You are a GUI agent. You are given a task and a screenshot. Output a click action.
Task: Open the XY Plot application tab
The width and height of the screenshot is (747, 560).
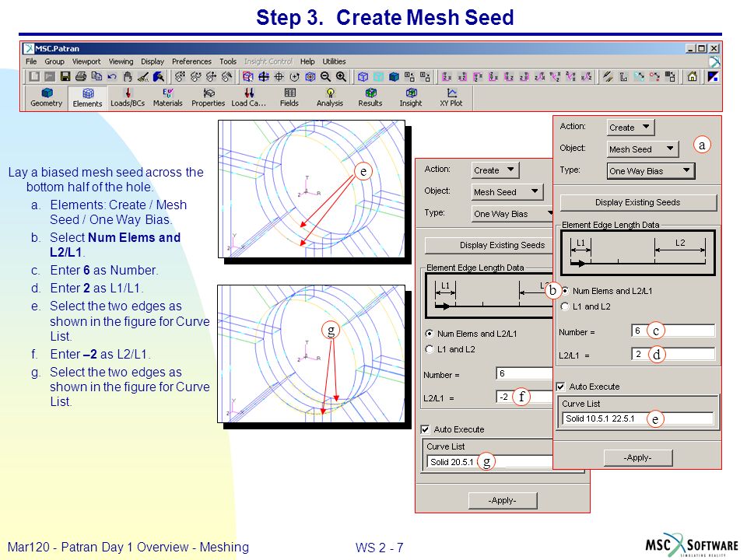[451, 98]
